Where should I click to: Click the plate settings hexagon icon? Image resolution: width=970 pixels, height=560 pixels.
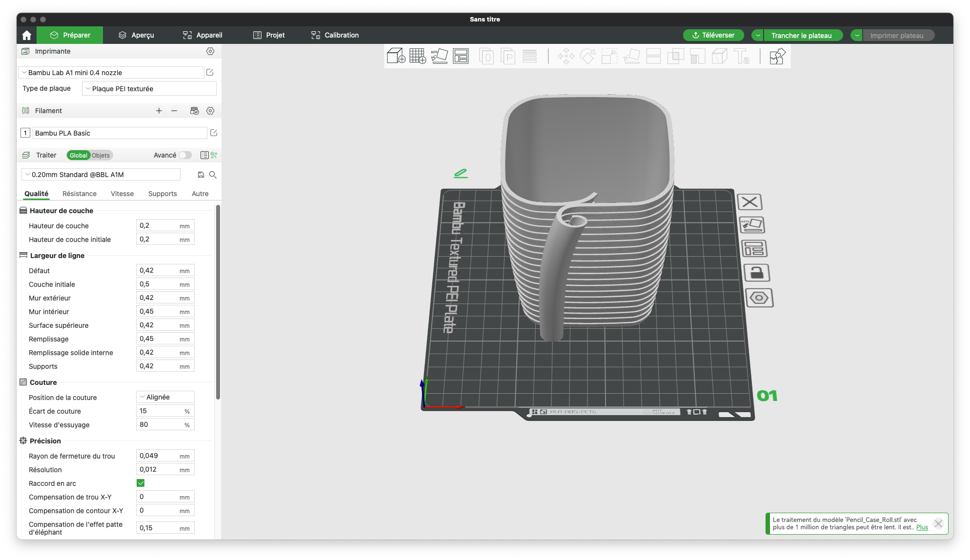759,298
